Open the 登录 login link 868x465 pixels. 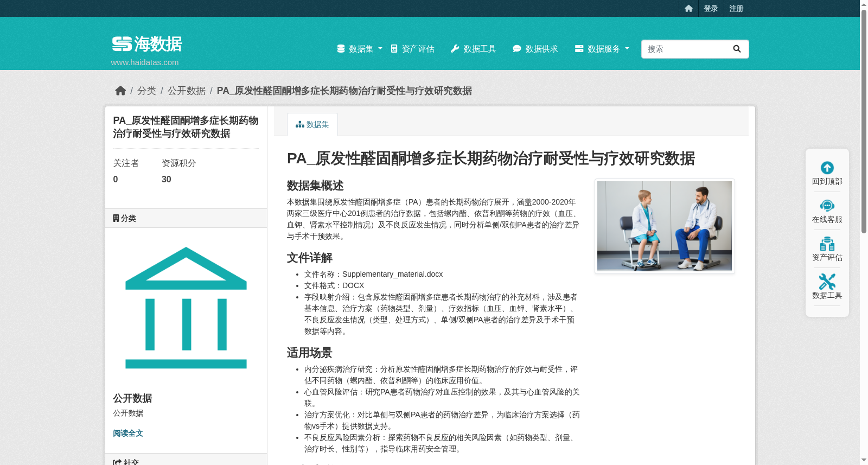tap(711, 9)
